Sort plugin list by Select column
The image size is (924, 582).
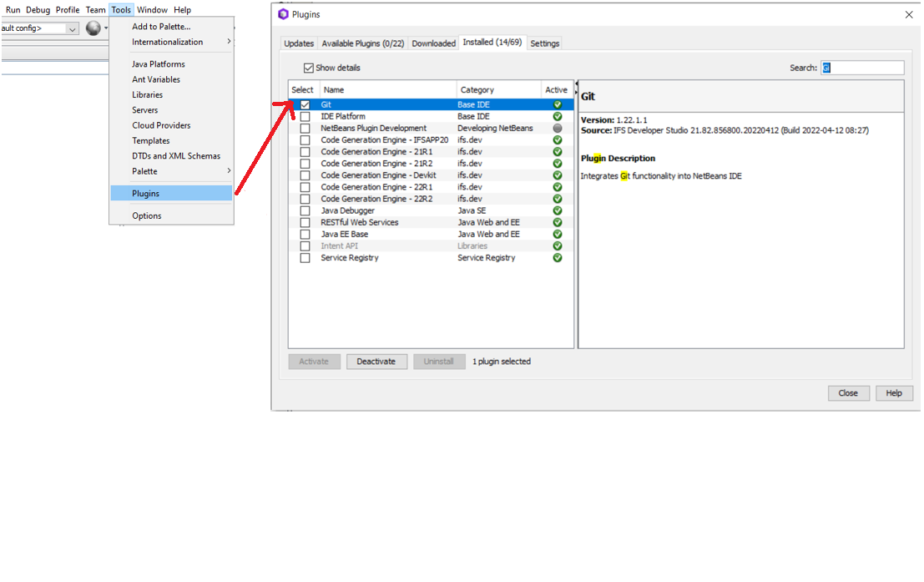coord(304,89)
